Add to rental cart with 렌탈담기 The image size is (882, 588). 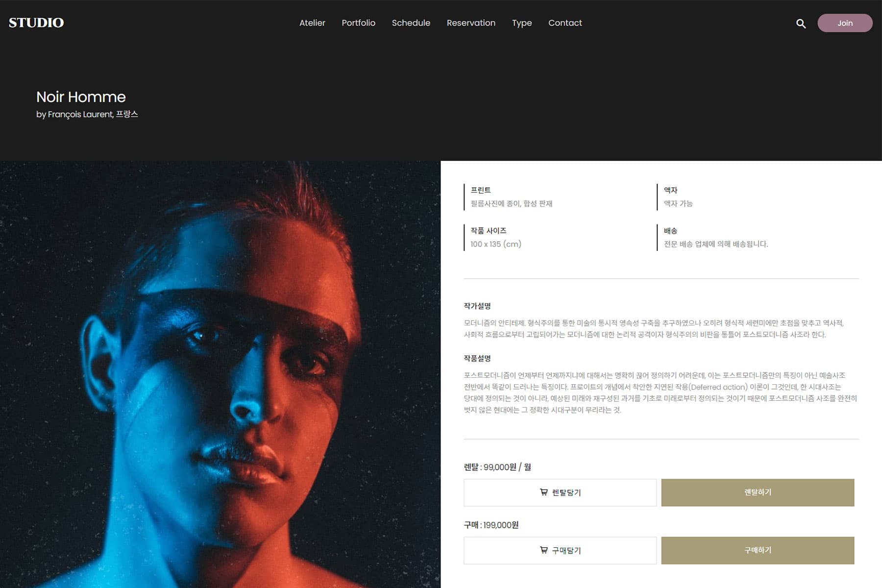pyautogui.click(x=560, y=492)
